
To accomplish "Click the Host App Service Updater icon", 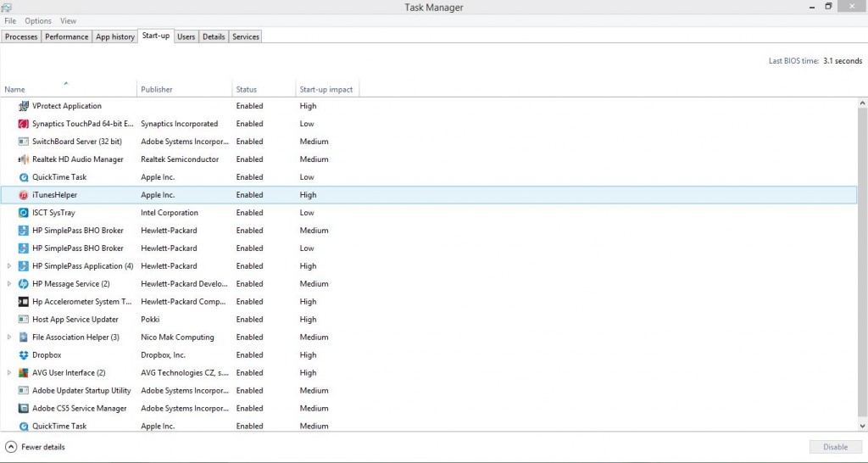I will pos(23,319).
